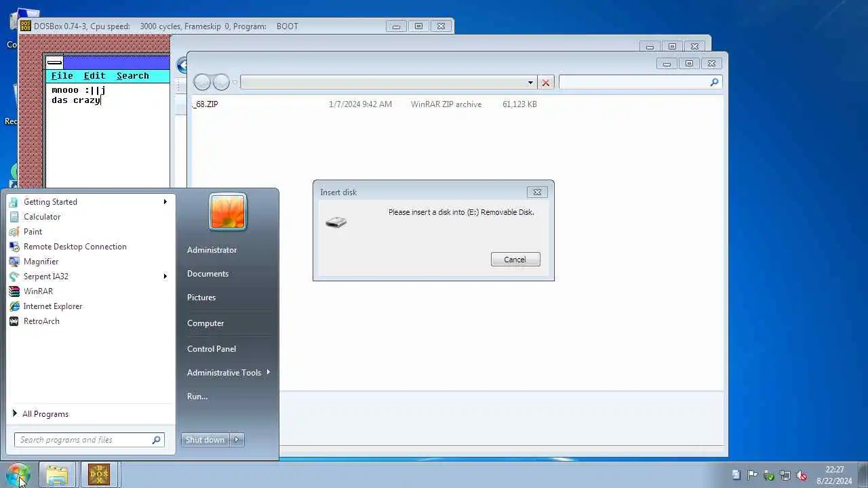Click Safely Remove Hardware tray icon
The image size is (868, 488).
pos(769,475)
